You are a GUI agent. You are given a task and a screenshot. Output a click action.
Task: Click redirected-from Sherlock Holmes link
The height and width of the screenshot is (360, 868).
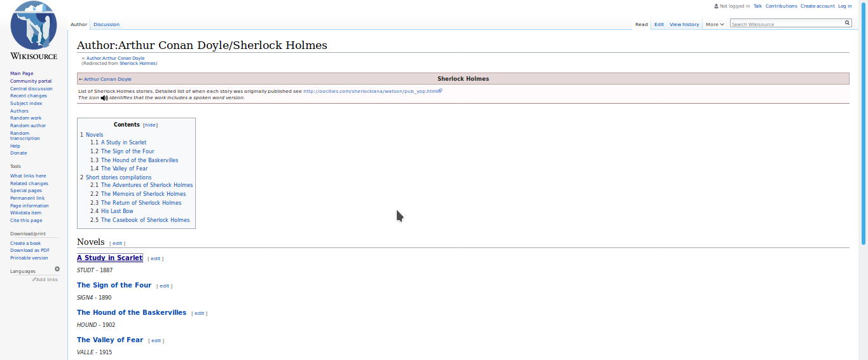point(137,63)
